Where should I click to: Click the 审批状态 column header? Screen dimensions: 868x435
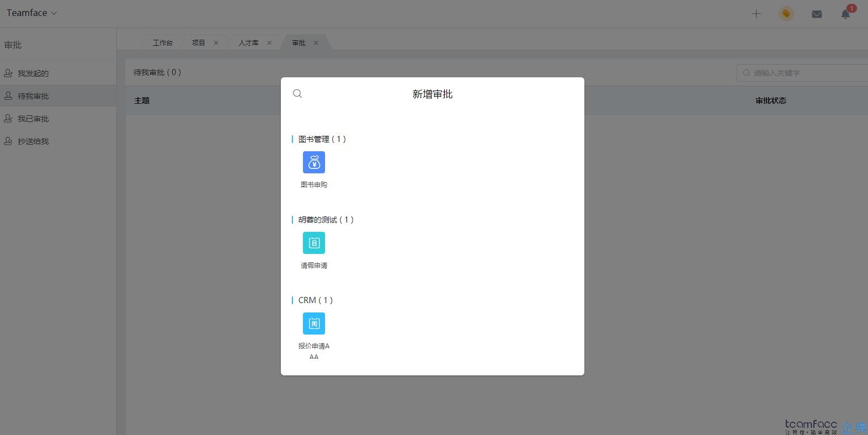coord(771,100)
